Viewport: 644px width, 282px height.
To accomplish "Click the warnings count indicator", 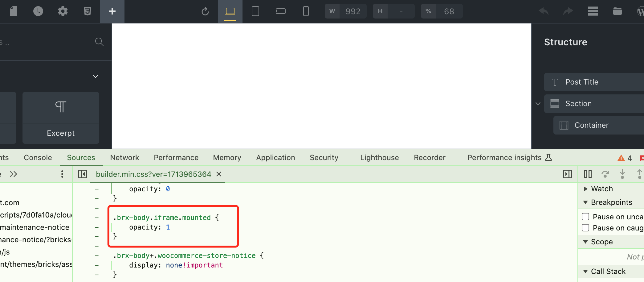I will [x=625, y=158].
